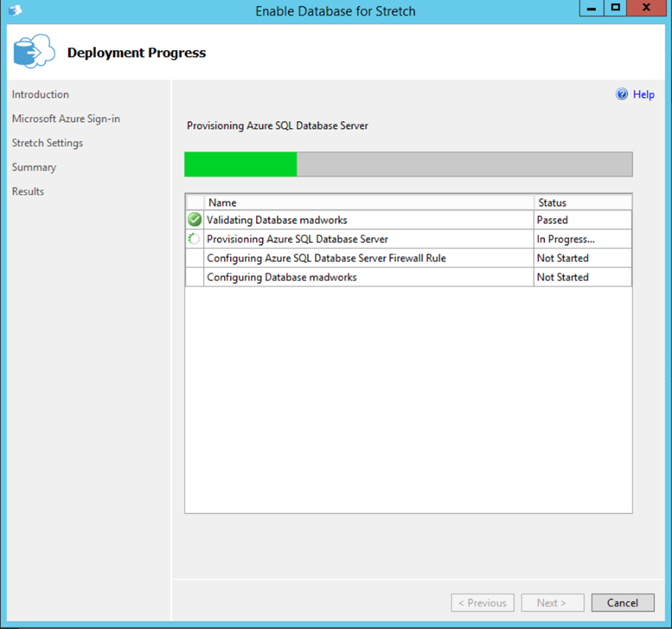Open the Stretch Settings step
Image resolution: width=672 pixels, height=629 pixels.
(x=48, y=143)
